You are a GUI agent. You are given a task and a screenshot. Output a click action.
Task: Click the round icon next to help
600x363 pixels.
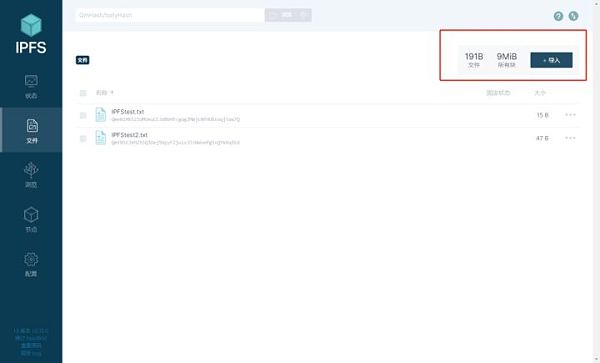[573, 16]
